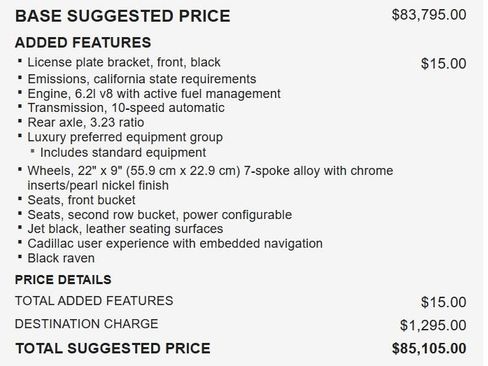The height and width of the screenshot is (366, 488).
Task: Select the Total Added Features row
Action: [241, 301]
